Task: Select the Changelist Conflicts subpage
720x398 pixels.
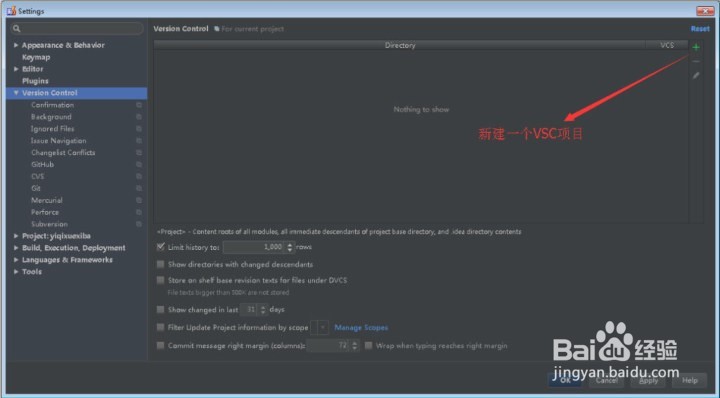Action: point(63,153)
